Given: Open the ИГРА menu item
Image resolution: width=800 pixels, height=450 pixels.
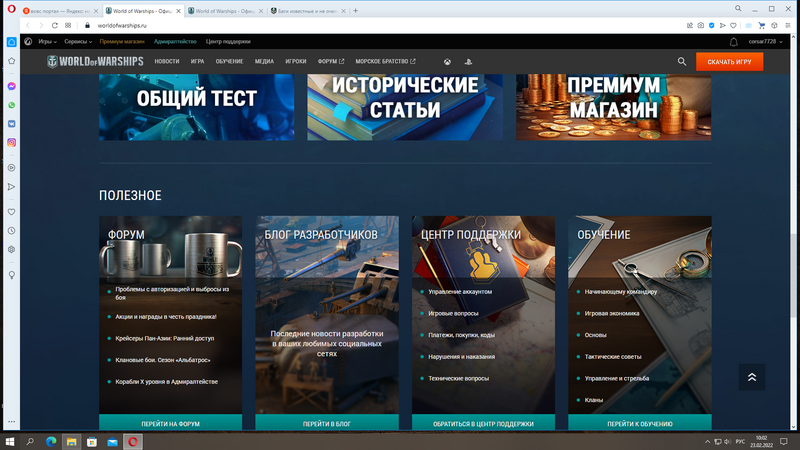Looking at the screenshot, I should [197, 61].
